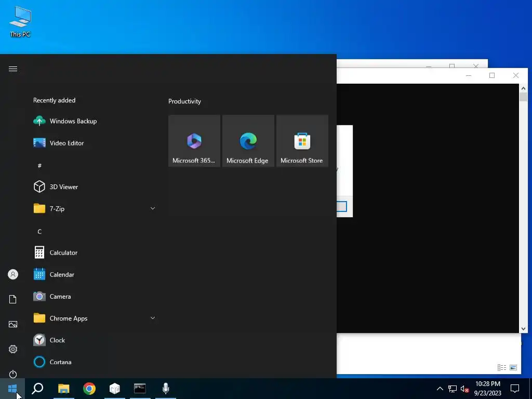This screenshot has height=399, width=532.
Task: Open the user account icon in Start sidebar
Action: pos(13,274)
